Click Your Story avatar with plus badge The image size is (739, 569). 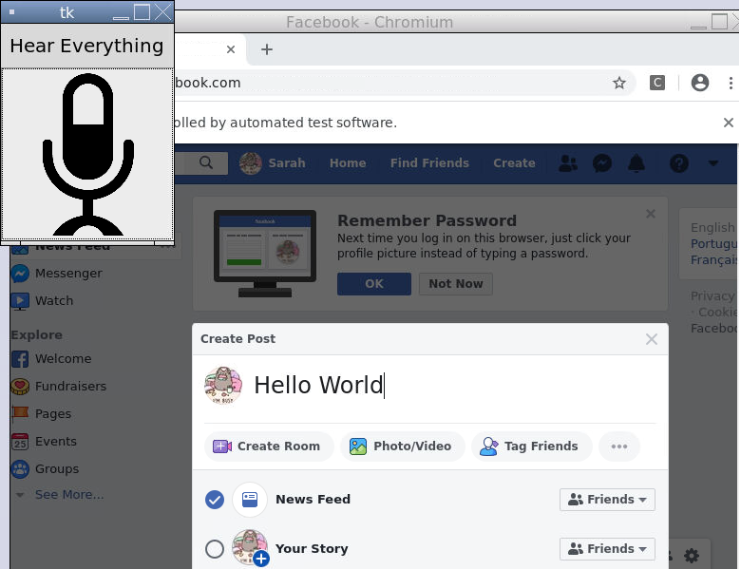250,548
